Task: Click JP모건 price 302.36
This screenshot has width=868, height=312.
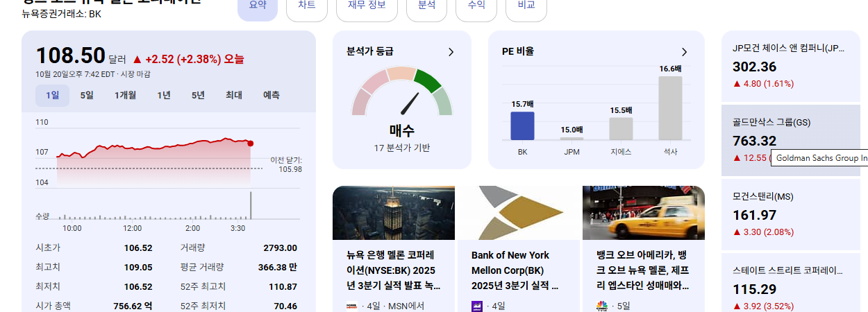Action: [x=755, y=67]
